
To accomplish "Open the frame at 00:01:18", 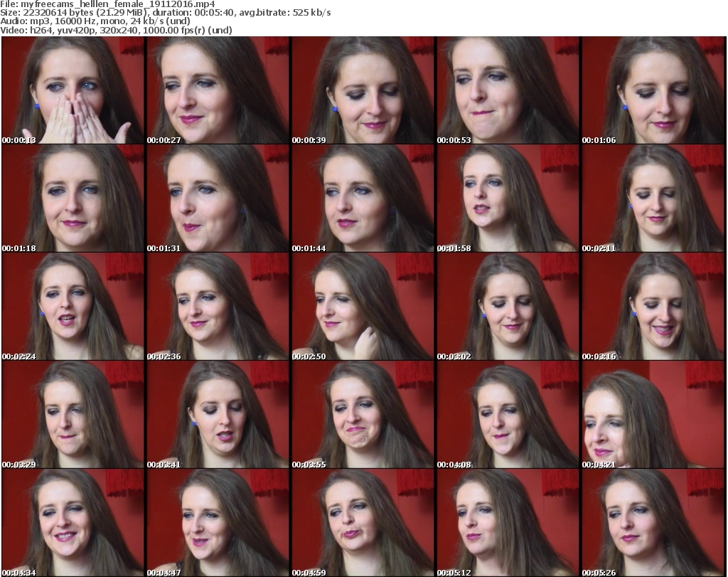I will pos(73,198).
